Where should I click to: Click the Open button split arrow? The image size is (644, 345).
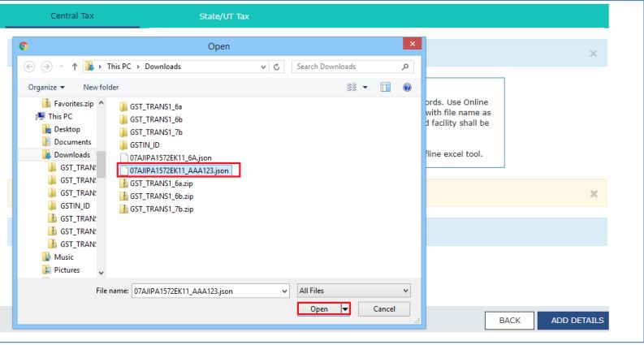pos(345,309)
